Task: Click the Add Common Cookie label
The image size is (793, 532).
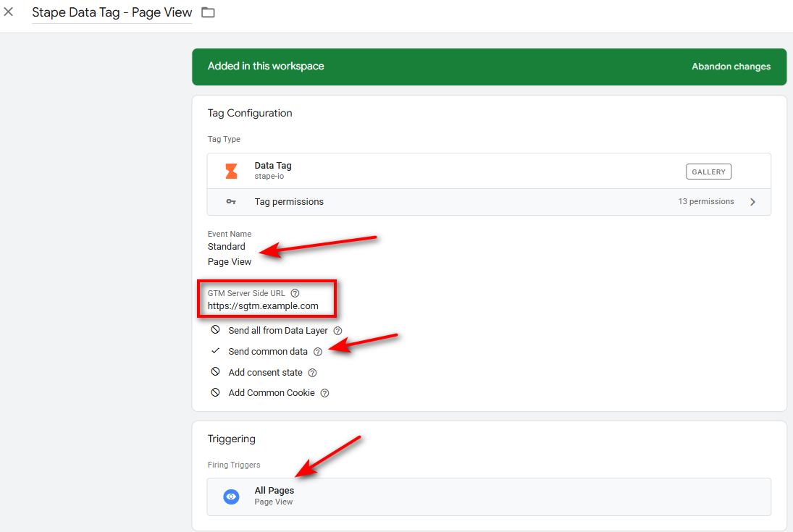Action: pyautogui.click(x=271, y=392)
